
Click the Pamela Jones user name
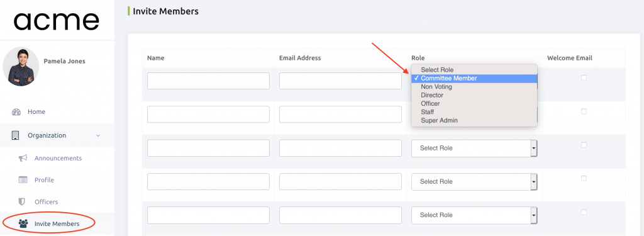[x=65, y=61]
